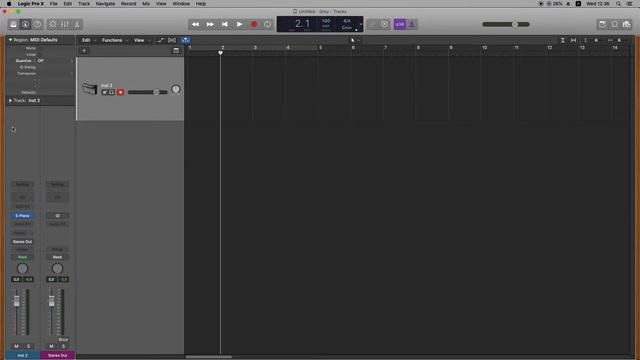Toggle the Solo mode button in the control bar
This screenshot has width=640, height=360.
[x=384, y=24]
